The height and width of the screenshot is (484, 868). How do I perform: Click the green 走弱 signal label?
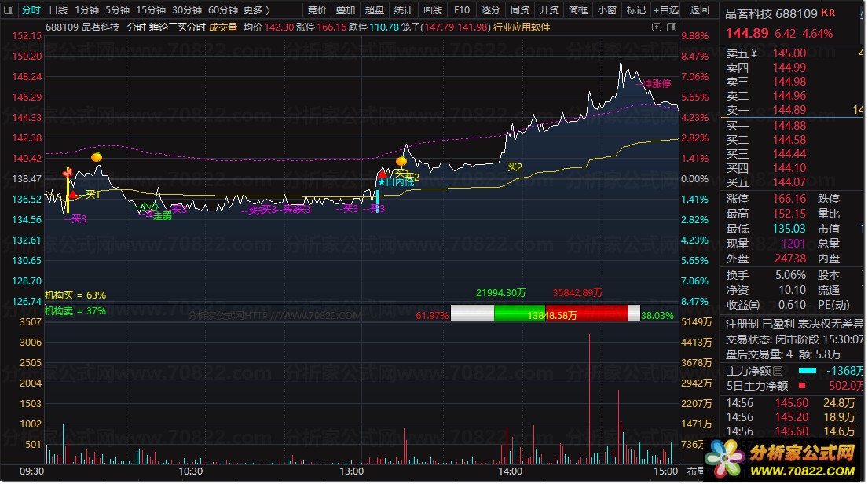point(162,216)
